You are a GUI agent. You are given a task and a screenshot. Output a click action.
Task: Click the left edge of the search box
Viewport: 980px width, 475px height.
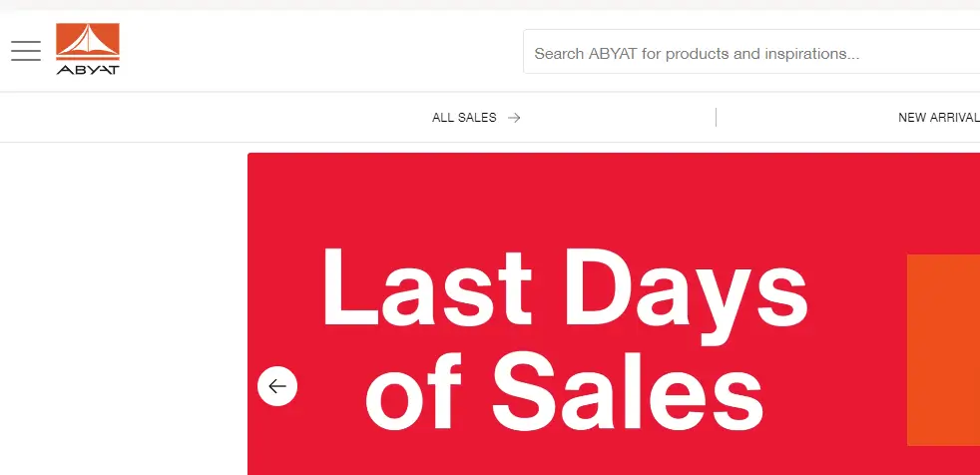coord(528,51)
